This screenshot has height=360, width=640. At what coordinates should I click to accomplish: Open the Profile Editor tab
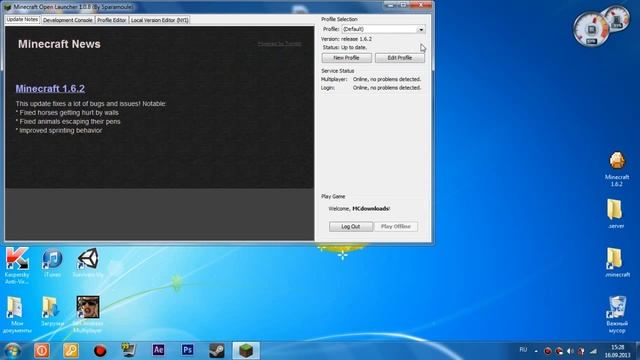click(x=111, y=20)
